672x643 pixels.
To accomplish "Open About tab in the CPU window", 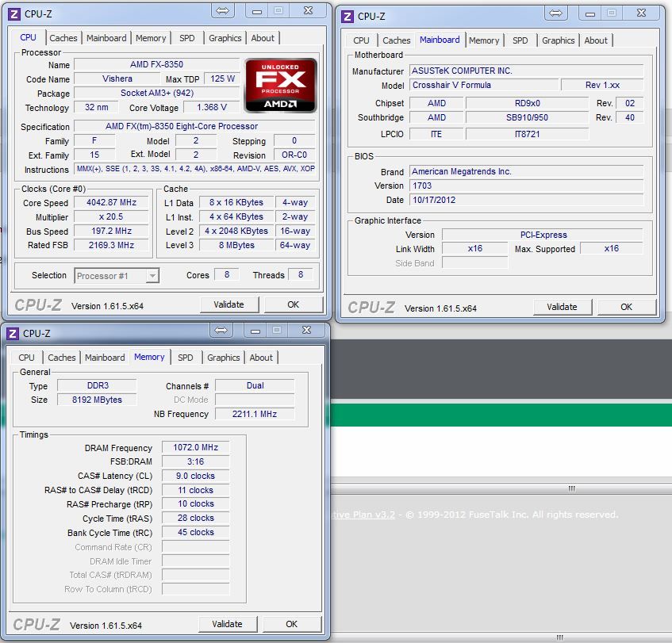I will coord(263,38).
